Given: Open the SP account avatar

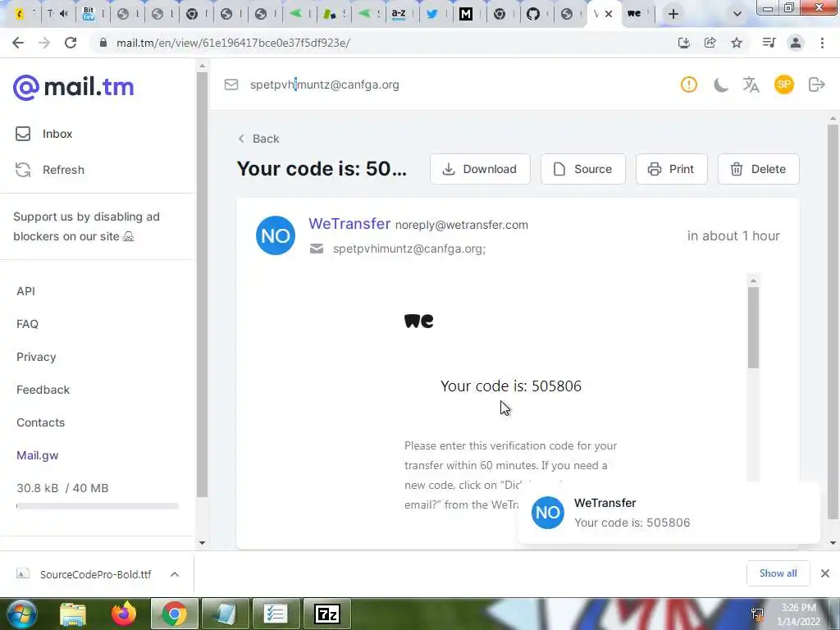Looking at the screenshot, I should (783, 84).
